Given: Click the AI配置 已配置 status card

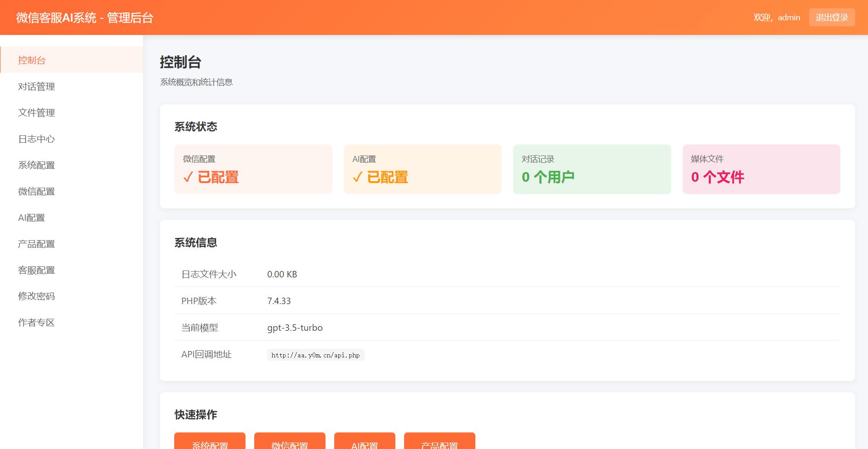Looking at the screenshot, I should [422, 169].
